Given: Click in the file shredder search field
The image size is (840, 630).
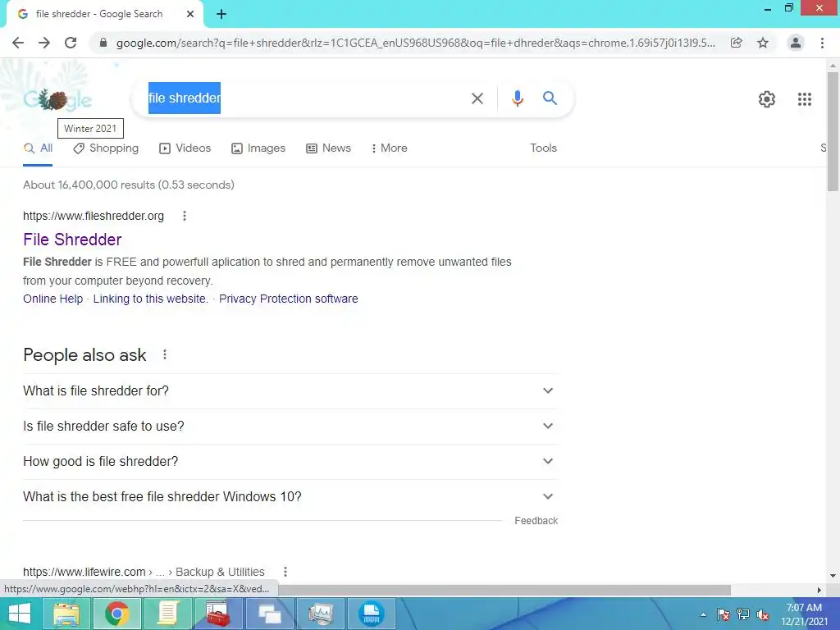Looking at the screenshot, I should coord(300,98).
